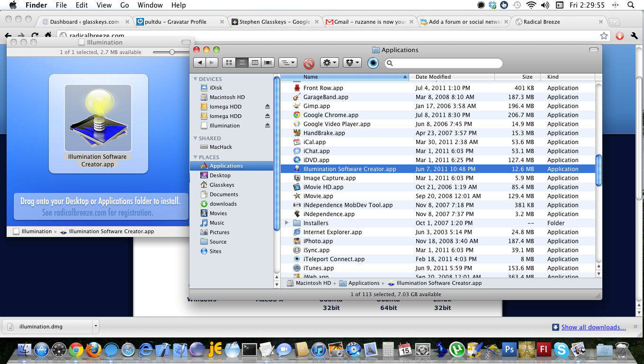This screenshot has height=364, width=644.
Task: Open Photoshop from the Dock
Action: tap(510, 350)
